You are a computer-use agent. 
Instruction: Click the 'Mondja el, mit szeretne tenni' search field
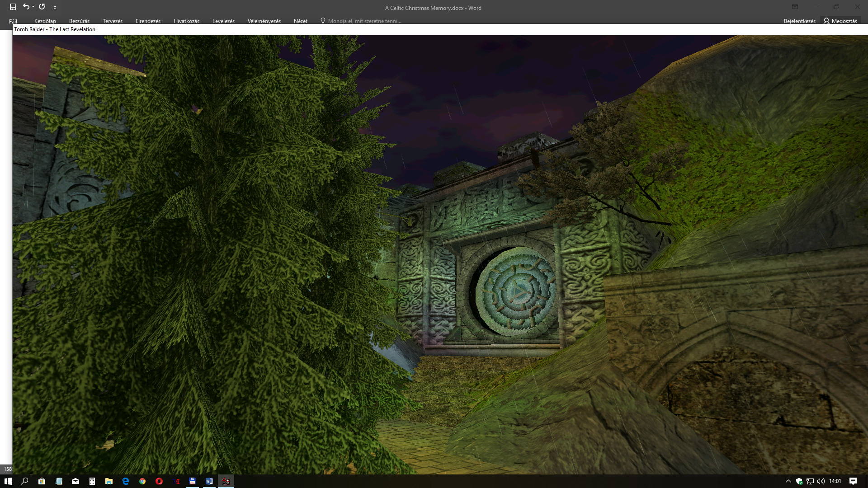point(364,21)
